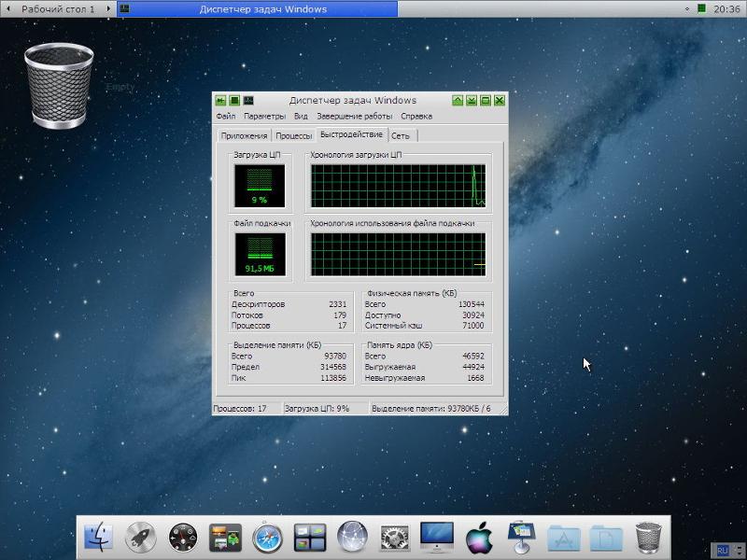Open the Documents folder in dock
Image resolution: width=747 pixels, height=560 pixels.
tap(605, 539)
